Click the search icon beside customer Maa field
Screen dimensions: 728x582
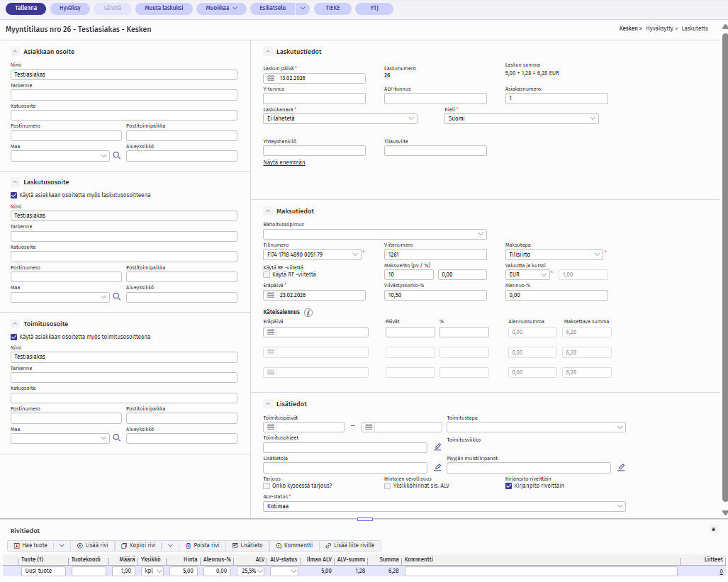coord(117,155)
